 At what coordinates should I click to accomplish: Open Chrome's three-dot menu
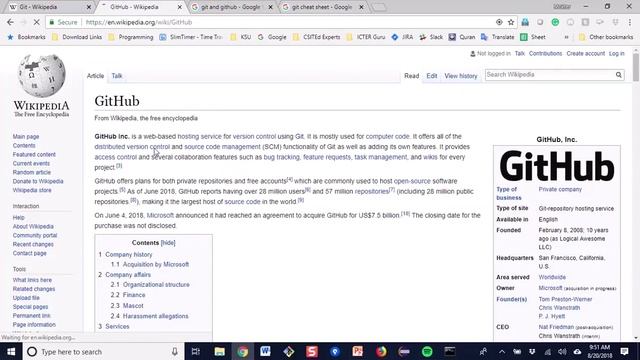point(630,22)
